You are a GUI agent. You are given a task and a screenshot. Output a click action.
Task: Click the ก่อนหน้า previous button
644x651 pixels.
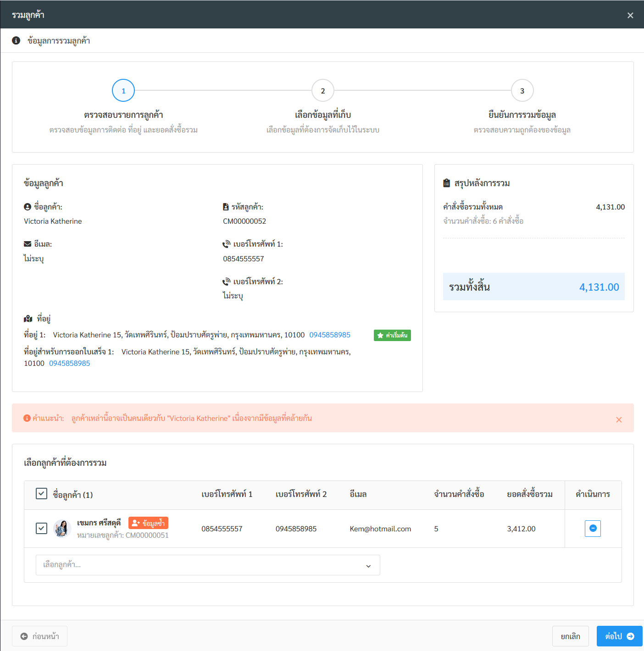tap(39, 636)
